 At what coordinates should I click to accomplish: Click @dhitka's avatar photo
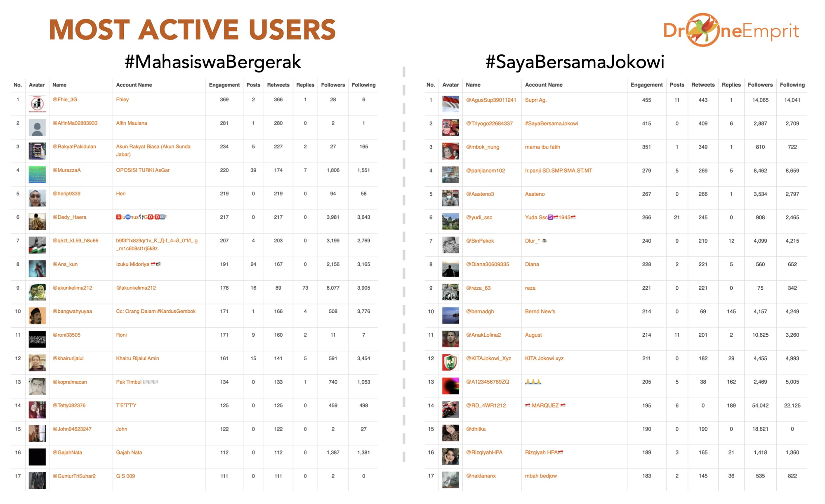pyautogui.click(x=450, y=433)
